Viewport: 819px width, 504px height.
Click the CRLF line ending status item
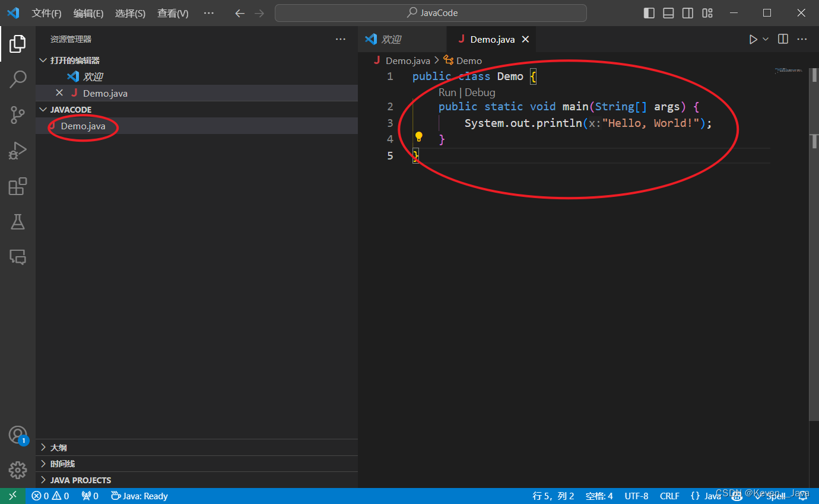(x=669, y=496)
